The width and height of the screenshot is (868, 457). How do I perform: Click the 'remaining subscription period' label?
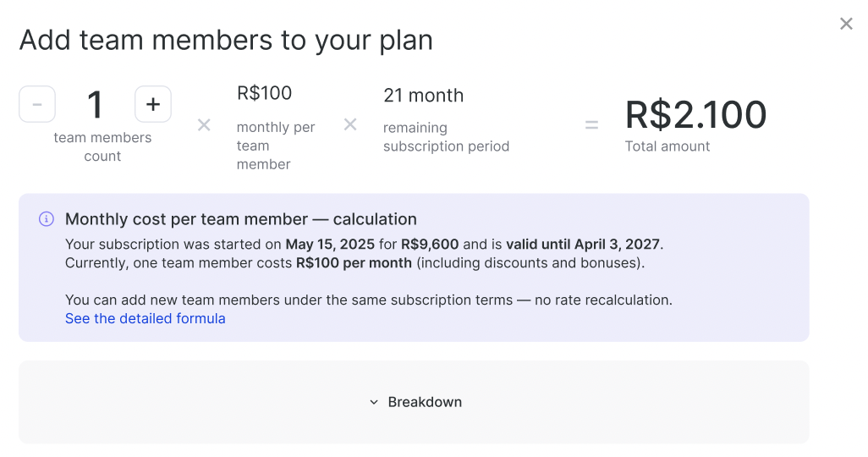[x=446, y=137]
